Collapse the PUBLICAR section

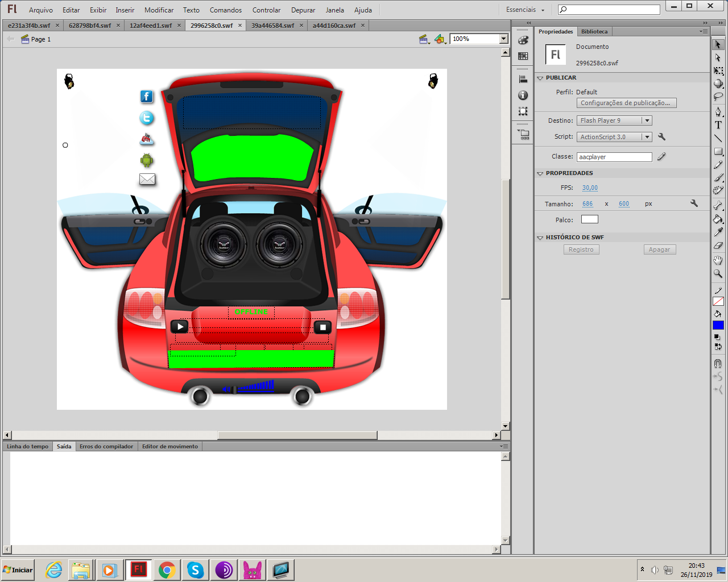point(540,78)
